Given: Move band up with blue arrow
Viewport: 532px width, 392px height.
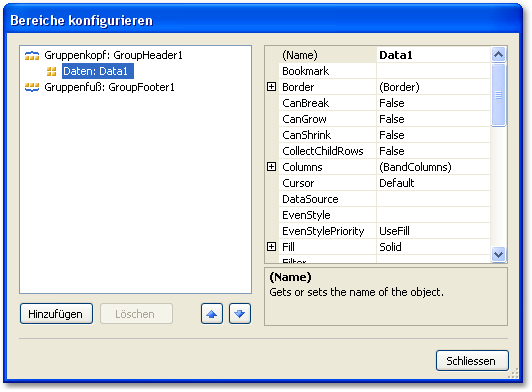Looking at the screenshot, I should click(x=212, y=314).
